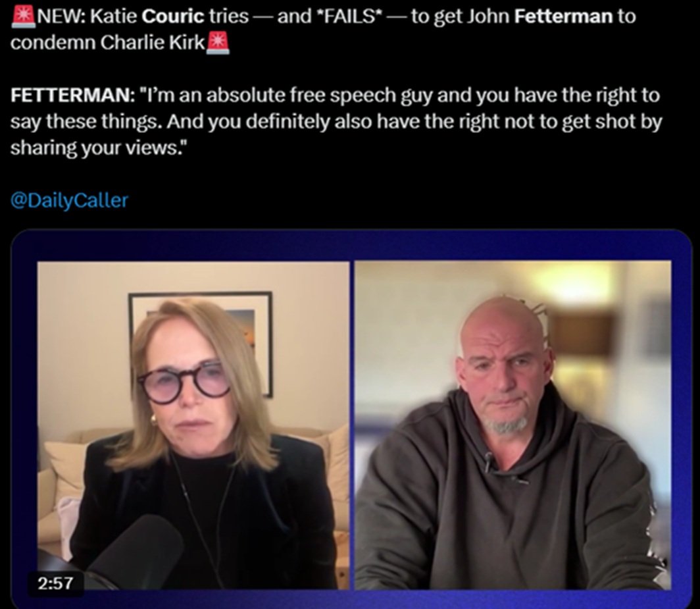Click the siren emoji after Charlie Kirk
This screenshot has width=700, height=609.
217,43
